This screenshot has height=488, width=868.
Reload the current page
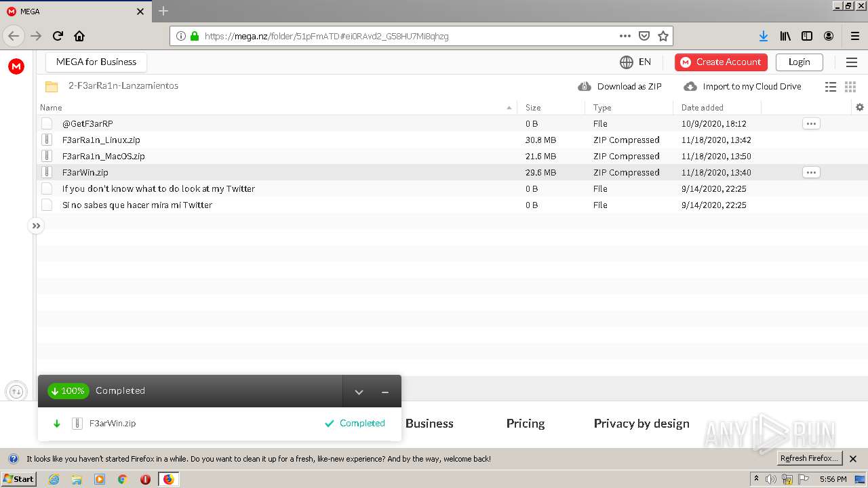coord(58,36)
